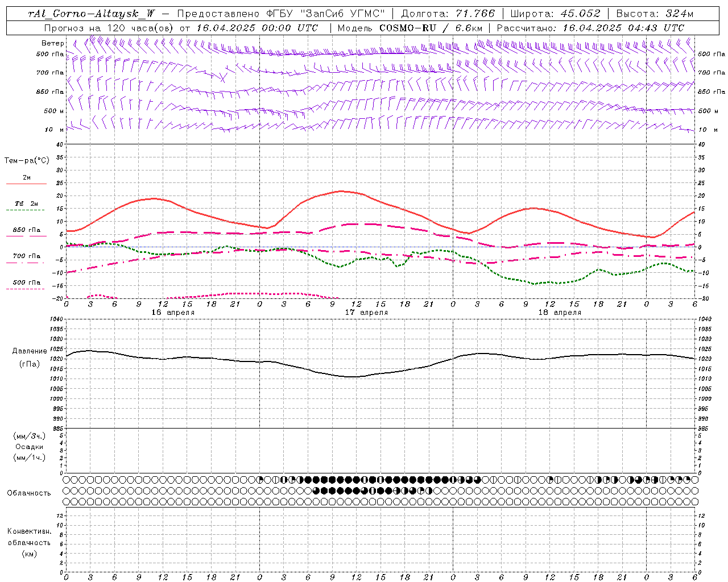Click the 18 апреля date label

coord(560,313)
